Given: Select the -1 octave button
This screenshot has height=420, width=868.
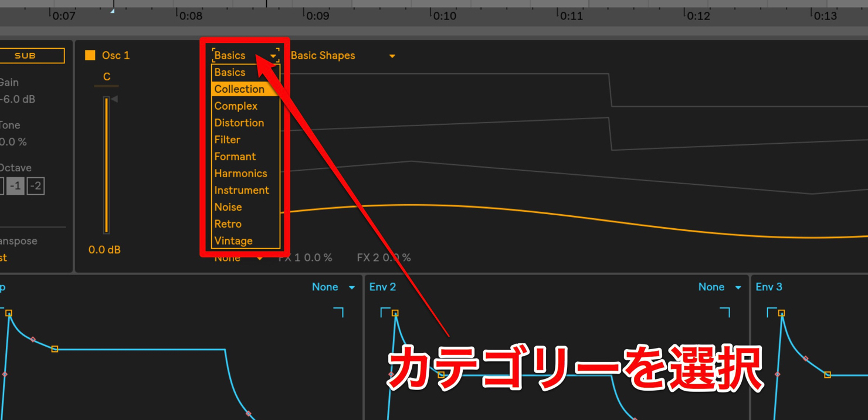Looking at the screenshot, I should click(x=16, y=186).
